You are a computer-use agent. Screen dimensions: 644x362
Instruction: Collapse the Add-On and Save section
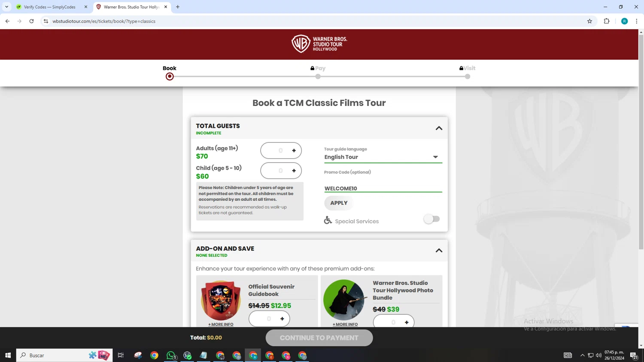439,250
